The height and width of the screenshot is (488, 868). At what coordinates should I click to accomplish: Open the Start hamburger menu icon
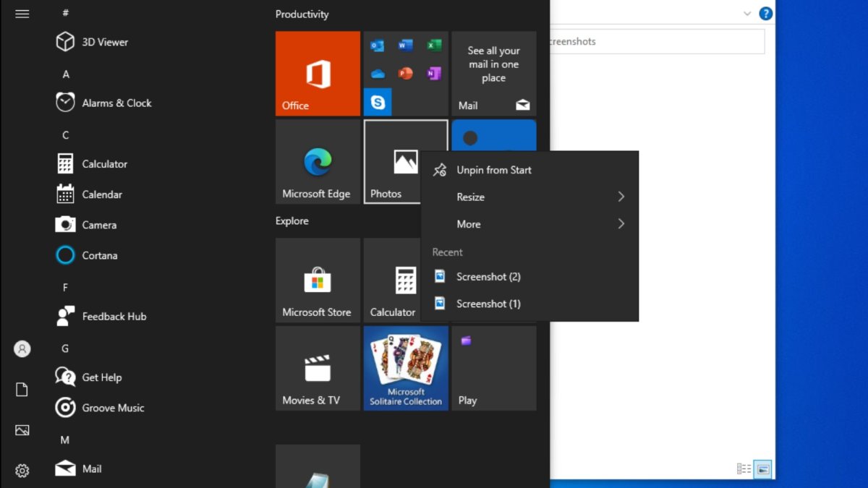(x=22, y=14)
